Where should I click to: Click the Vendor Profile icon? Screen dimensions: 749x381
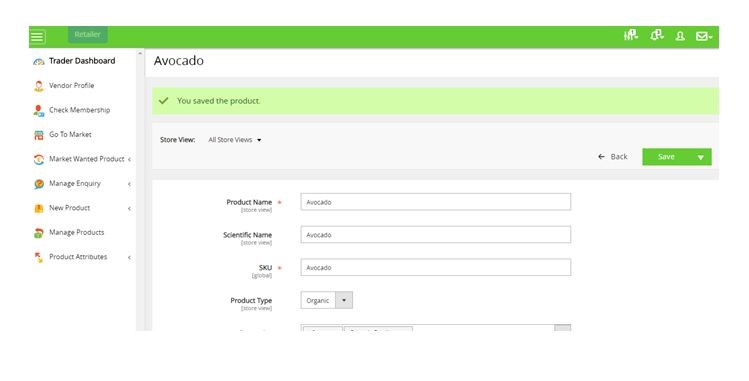click(x=39, y=86)
